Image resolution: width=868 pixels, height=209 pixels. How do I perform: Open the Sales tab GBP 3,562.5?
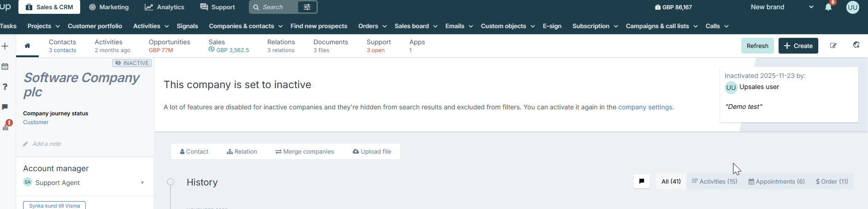coord(229,46)
